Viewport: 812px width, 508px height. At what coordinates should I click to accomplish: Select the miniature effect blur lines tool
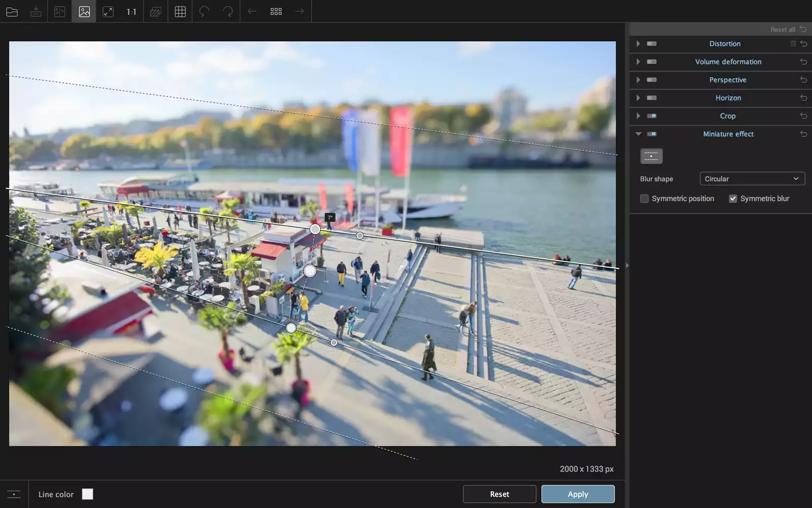point(651,156)
